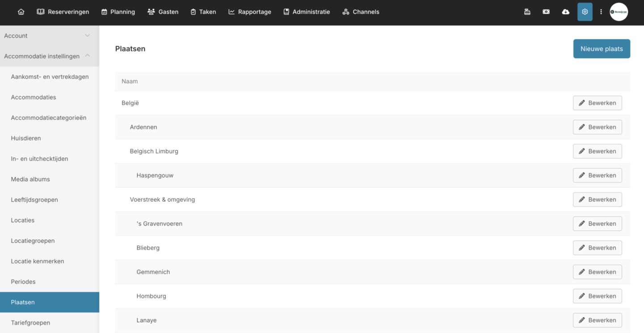This screenshot has width=644, height=333.
Task: Open the settings gear icon
Action: 585,12
